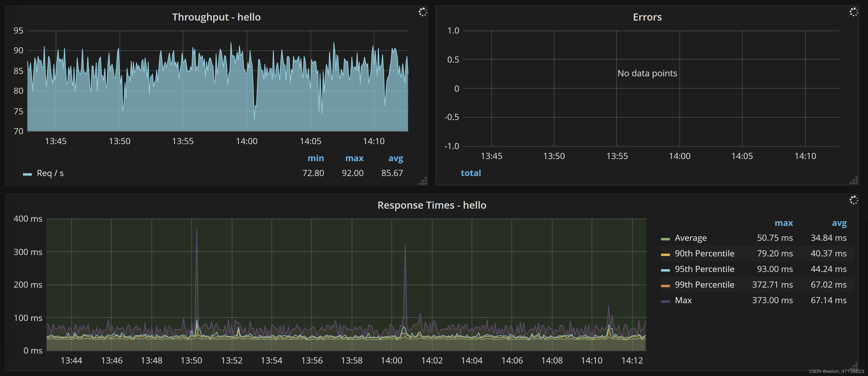The height and width of the screenshot is (376, 868).
Task: Click the Throughput panel loading spinner icon
Action: click(423, 12)
